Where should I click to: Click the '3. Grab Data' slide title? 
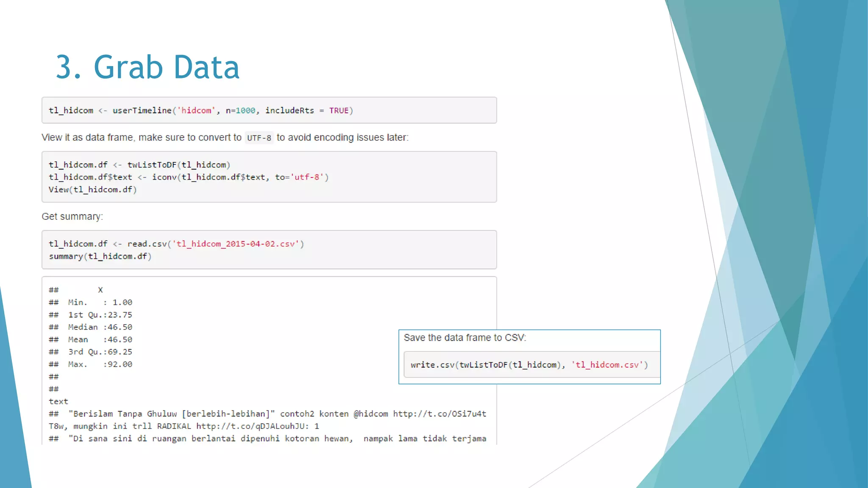click(147, 67)
